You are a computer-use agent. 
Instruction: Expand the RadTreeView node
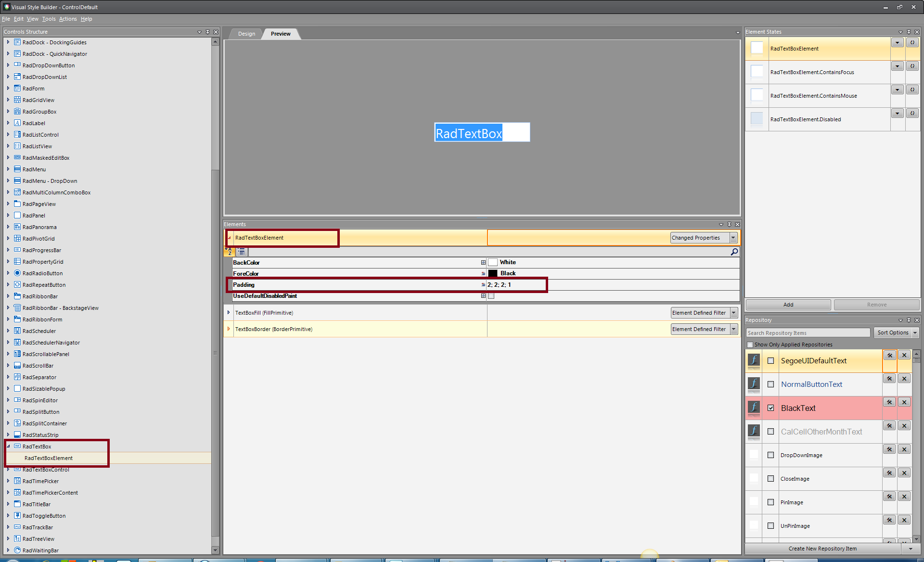click(8, 538)
